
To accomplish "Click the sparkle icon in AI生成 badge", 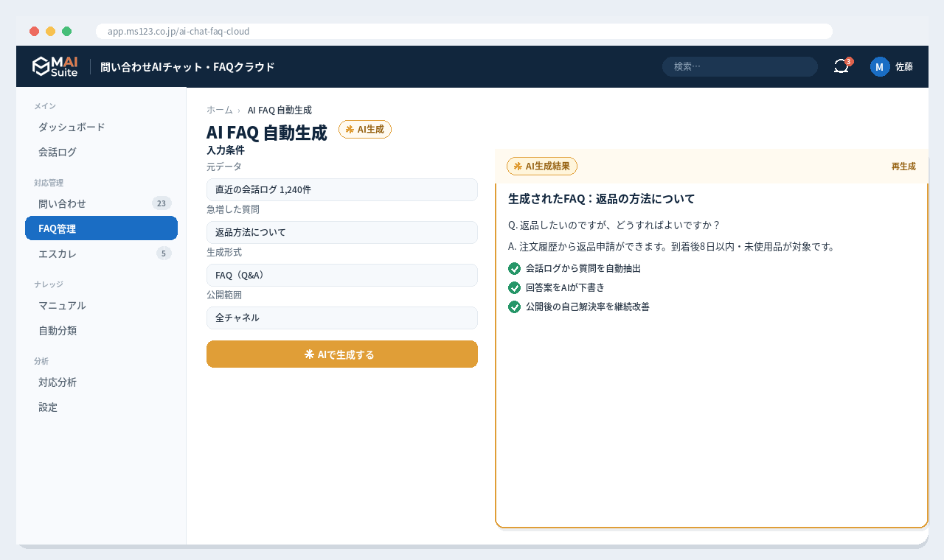I will pyautogui.click(x=350, y=129).
